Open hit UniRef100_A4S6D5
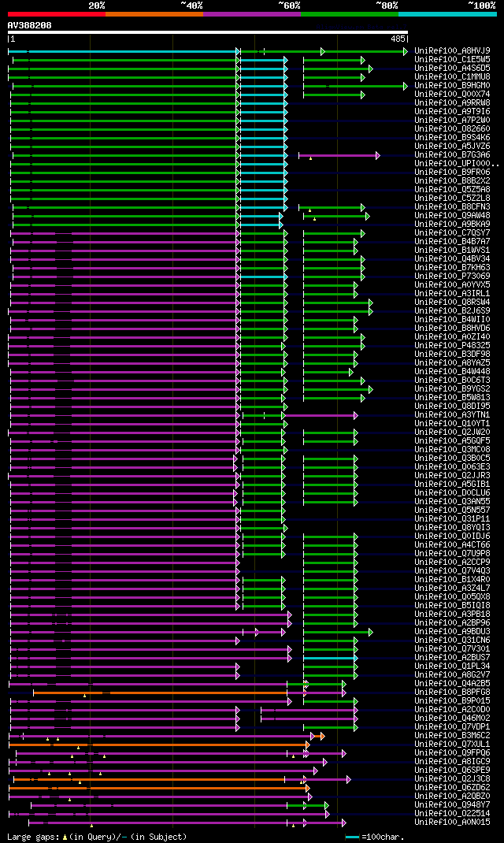This screenshot has height=843, width=504. pos(452,69)
